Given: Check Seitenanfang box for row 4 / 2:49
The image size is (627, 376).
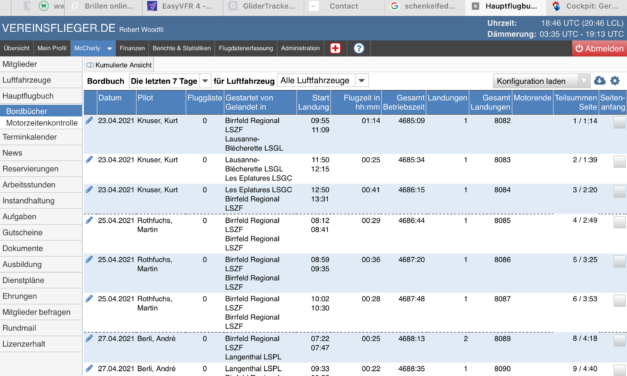Looking at the screenshot, I should [x=619, y=222].
